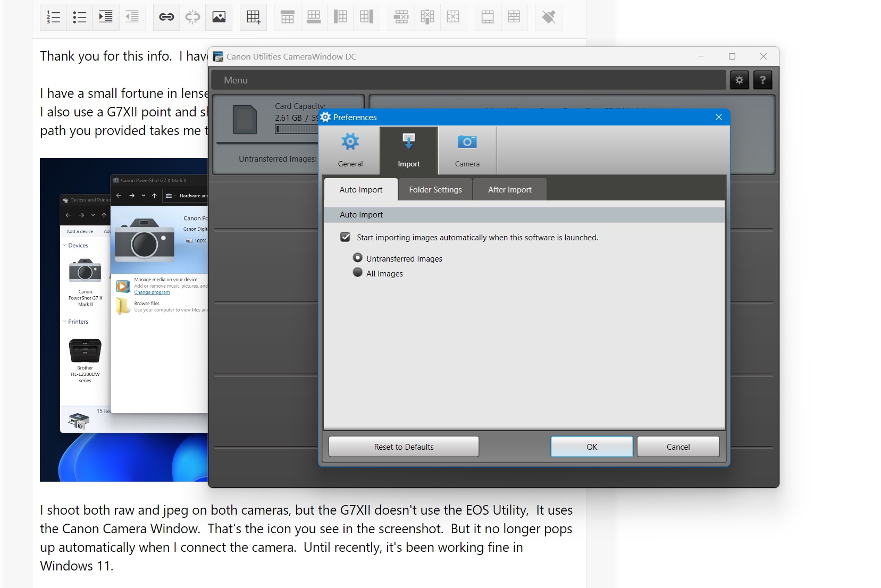Increase indent of the paragraph

[x=106, y=17]
